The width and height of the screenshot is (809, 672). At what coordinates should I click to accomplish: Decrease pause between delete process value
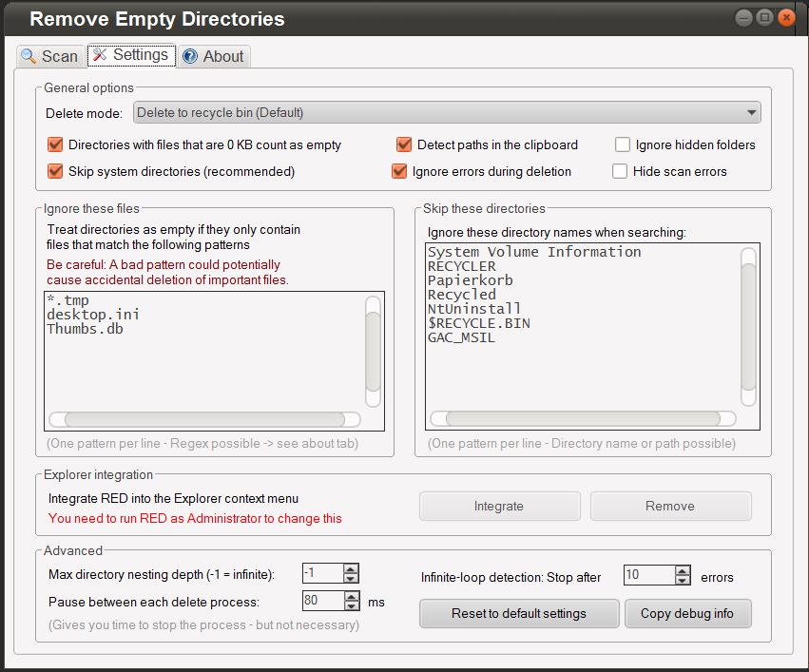(x=351, y=605)
